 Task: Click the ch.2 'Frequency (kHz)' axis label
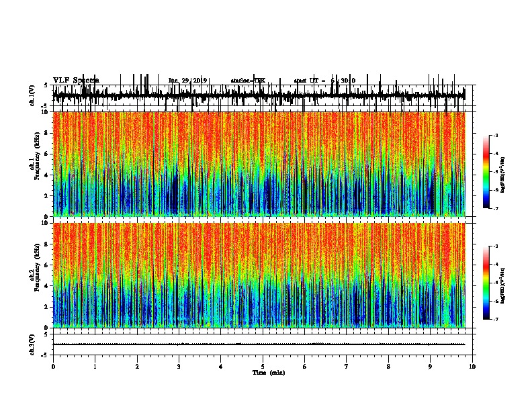click(x=38, y=267)
